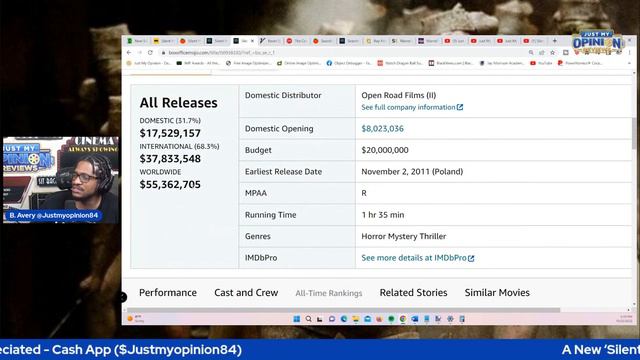This screenshot has width=640, height=360.
Task: Click the $17,529,157 domestic total
Action: pyautogui.click(x=170, y=133)
